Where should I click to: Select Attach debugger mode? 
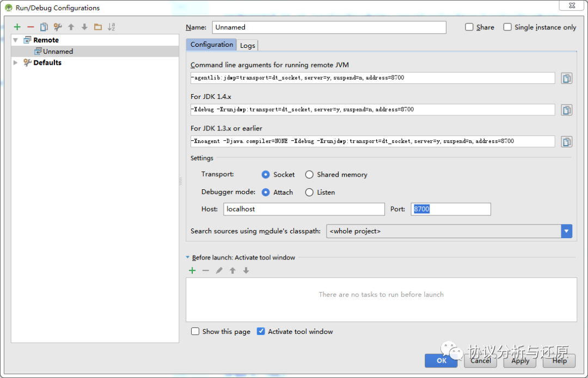coord(266,192)
